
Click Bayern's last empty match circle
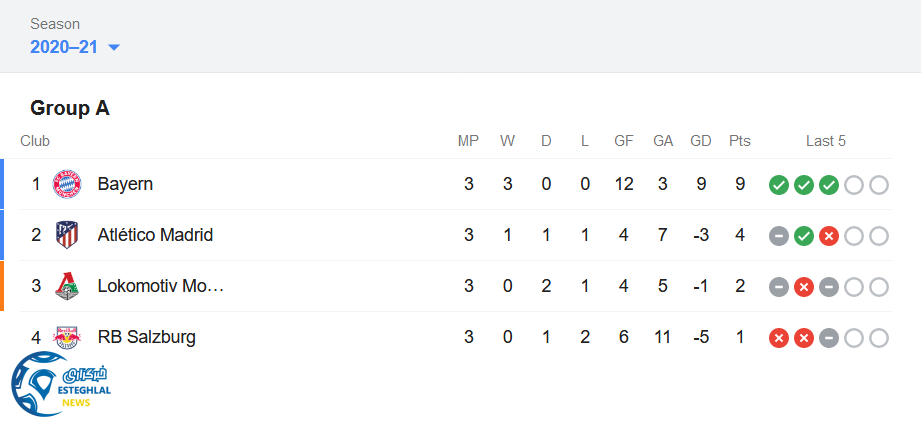(x=879, y=185)
